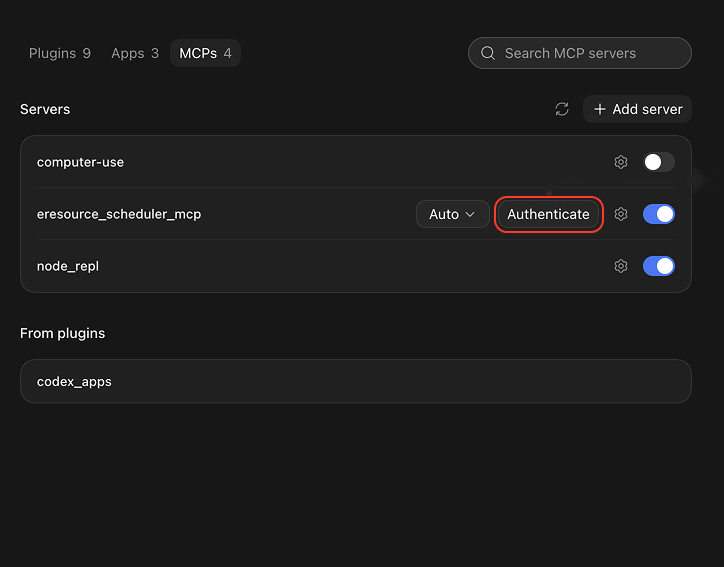Image resolution: width=724 pixels, height=567 pixels.
Task: Open the codex_apps plugin row
Action: click(356, 381)
